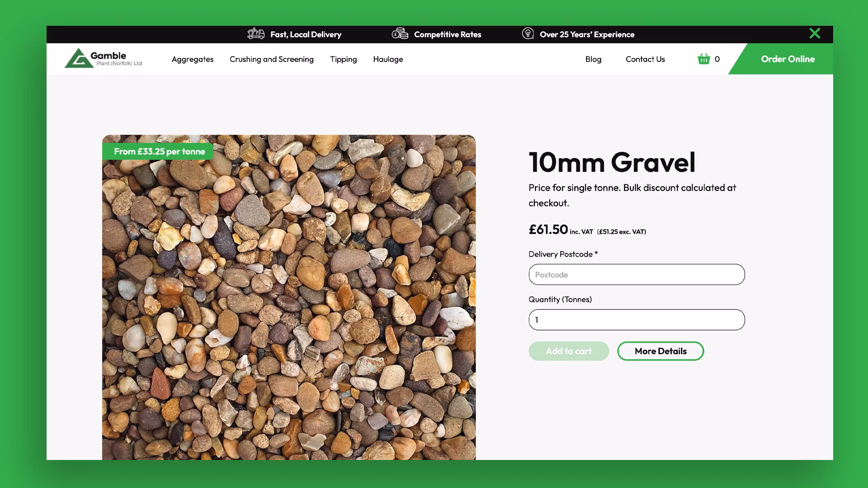
Task: Close the preview with the green X
Action: [814, 33]
